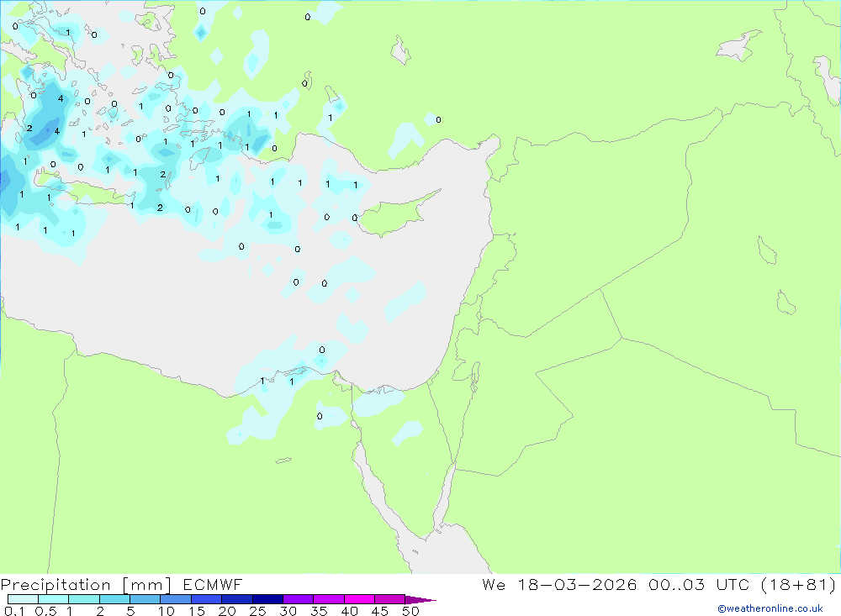
Task: Select the 25–30 mm legend color box
Action: click(267, 599)
